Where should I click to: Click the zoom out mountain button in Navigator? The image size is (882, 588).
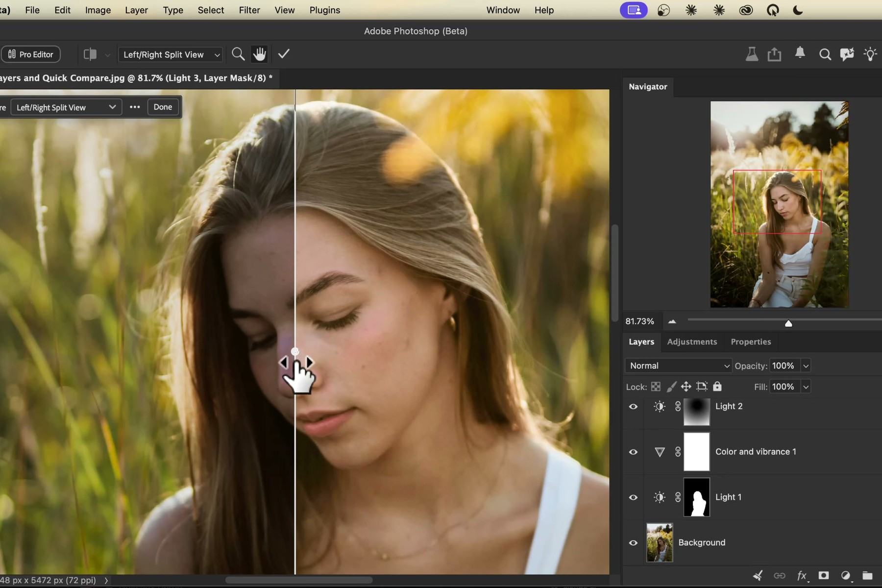point(672,321)
